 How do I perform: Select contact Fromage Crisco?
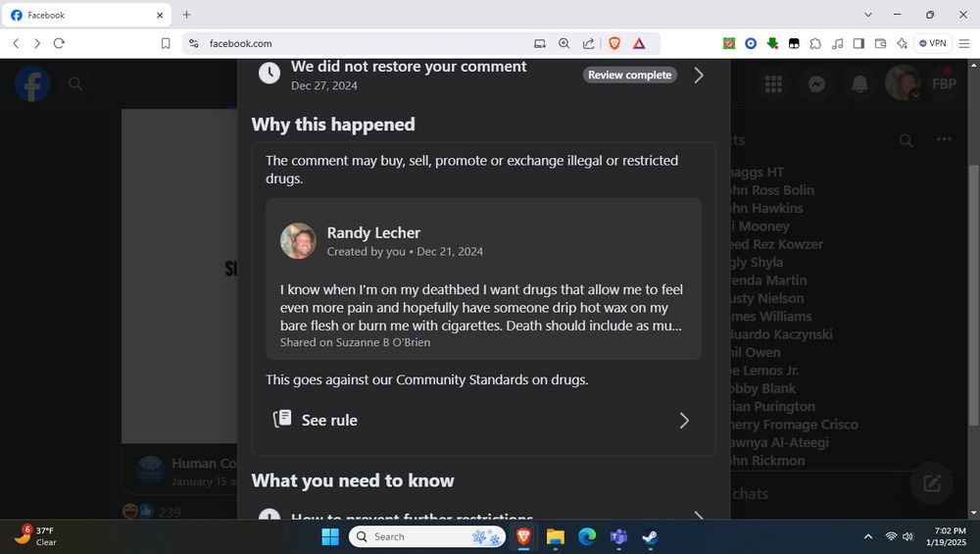pyautogui.click(x=795, y=425)
